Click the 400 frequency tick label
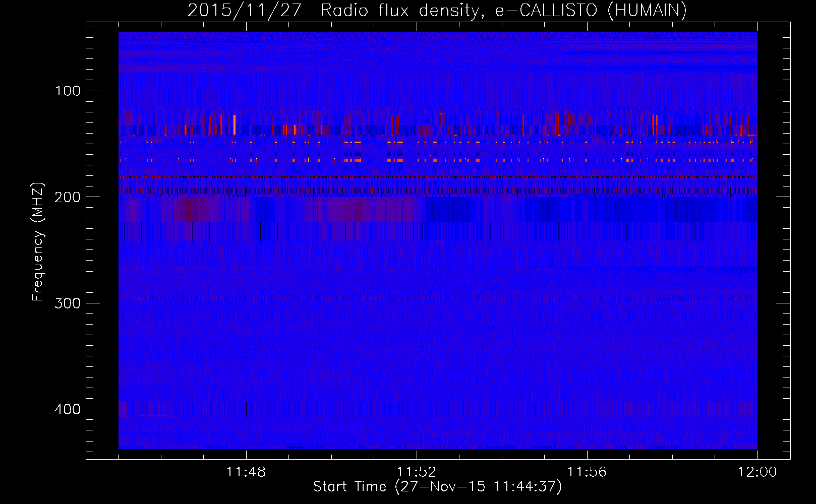816x504 pixels. click(68, 409)
